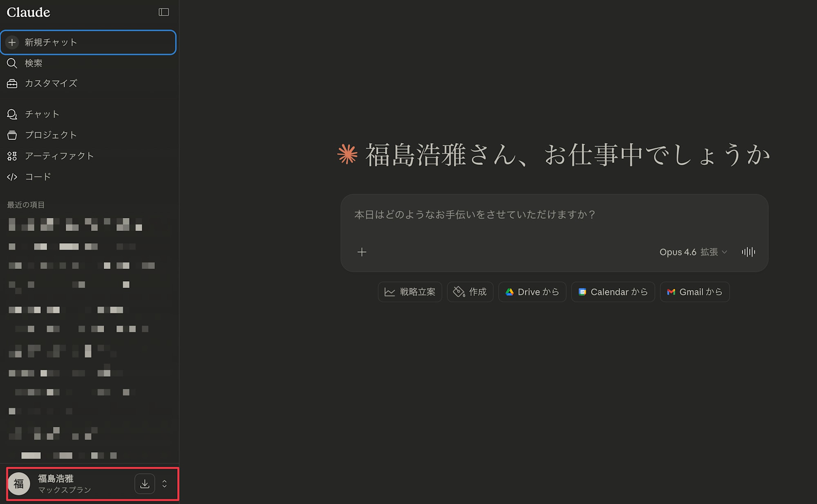Click the Calendar から button
817x504 pixels.
(x=613, y=292)
